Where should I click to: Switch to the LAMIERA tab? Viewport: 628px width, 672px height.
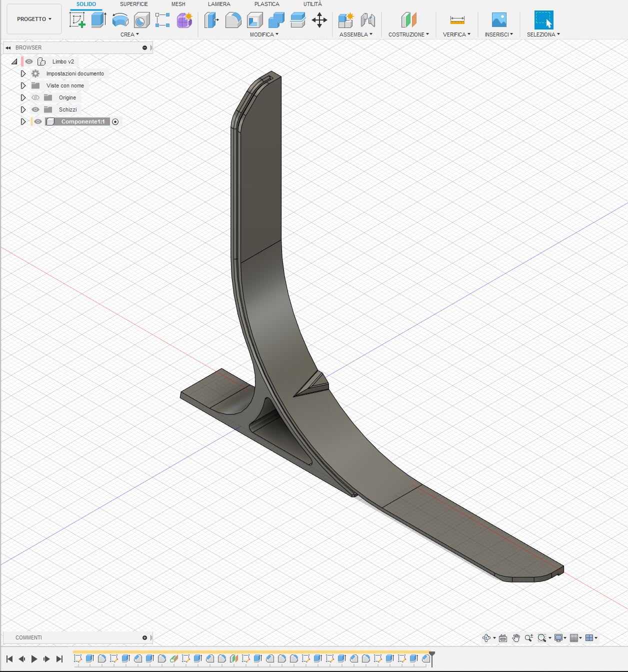pos(219,4)
